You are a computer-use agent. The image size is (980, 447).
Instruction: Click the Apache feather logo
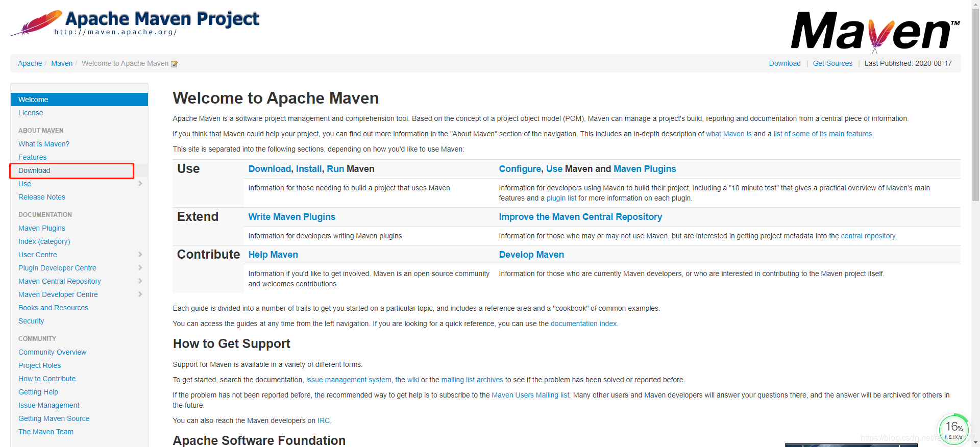(36, 23)
